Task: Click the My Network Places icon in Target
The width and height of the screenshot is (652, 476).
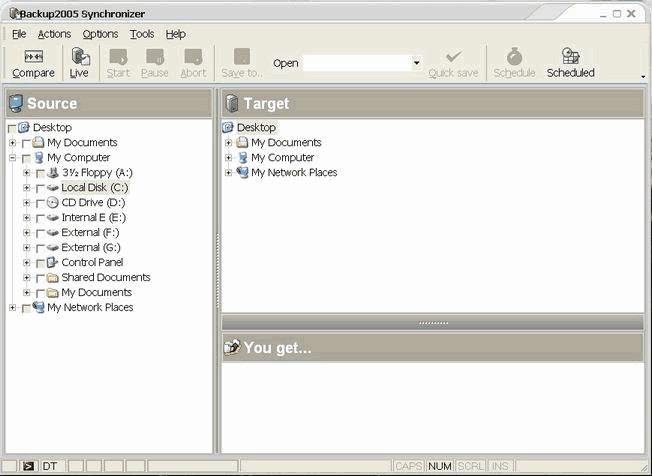Action: [x=242, y=172]
